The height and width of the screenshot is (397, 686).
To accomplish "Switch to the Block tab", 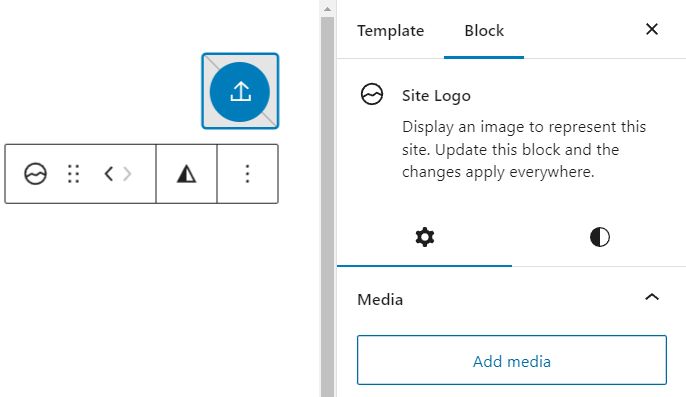I will (x=484, y=31).
